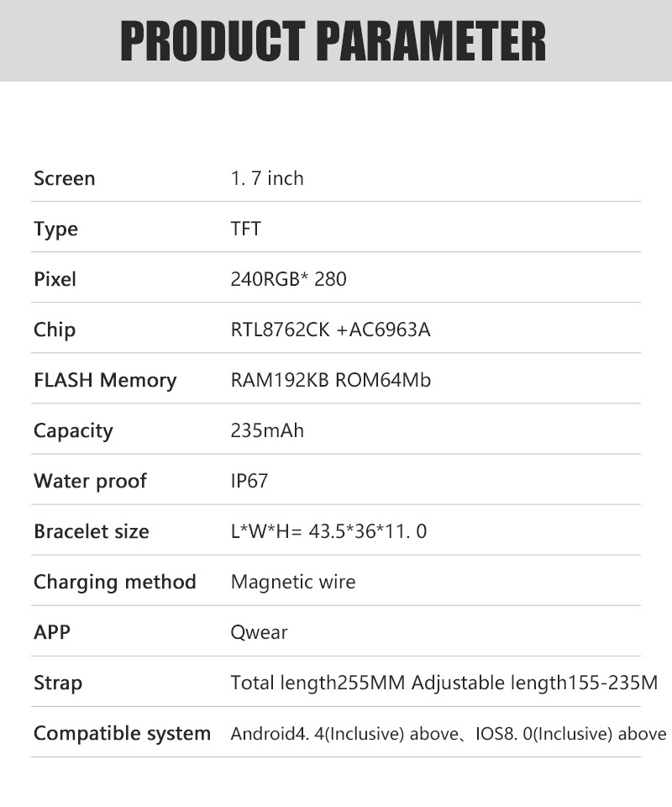Select the Pixel label

[55, 279]
